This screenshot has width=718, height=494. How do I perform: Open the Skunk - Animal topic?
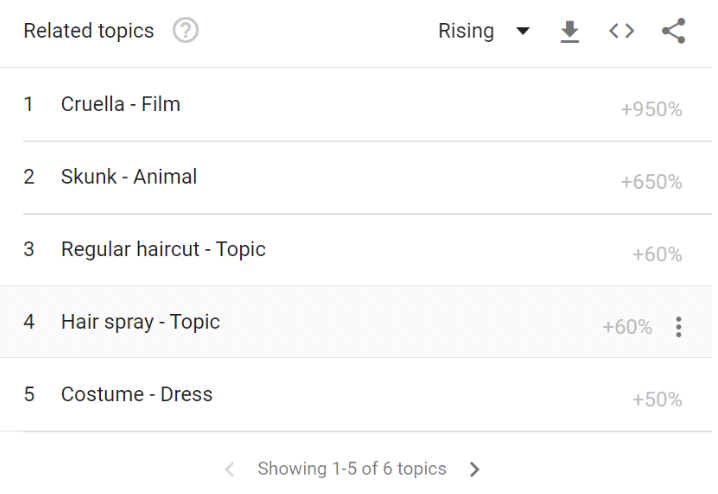point(129,177)
